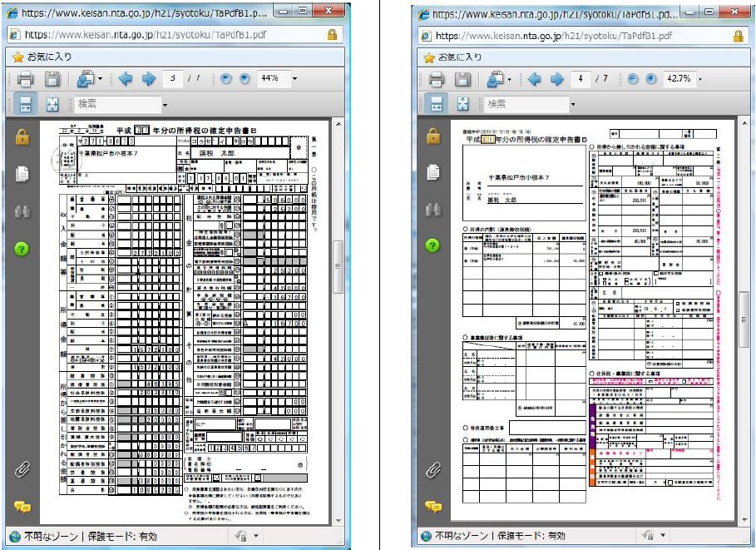Go to the next page in the left PDF window
The image size is (756, 550).
(149, 79)
